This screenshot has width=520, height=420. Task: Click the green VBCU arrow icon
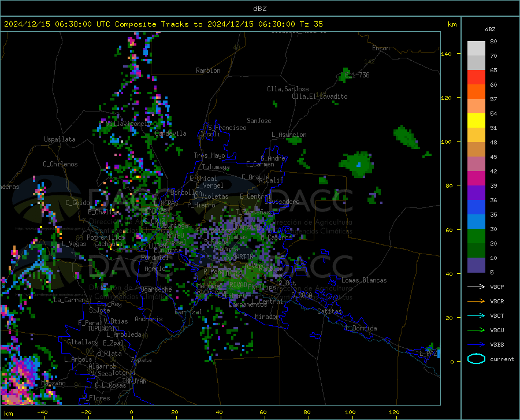point(476,330)
